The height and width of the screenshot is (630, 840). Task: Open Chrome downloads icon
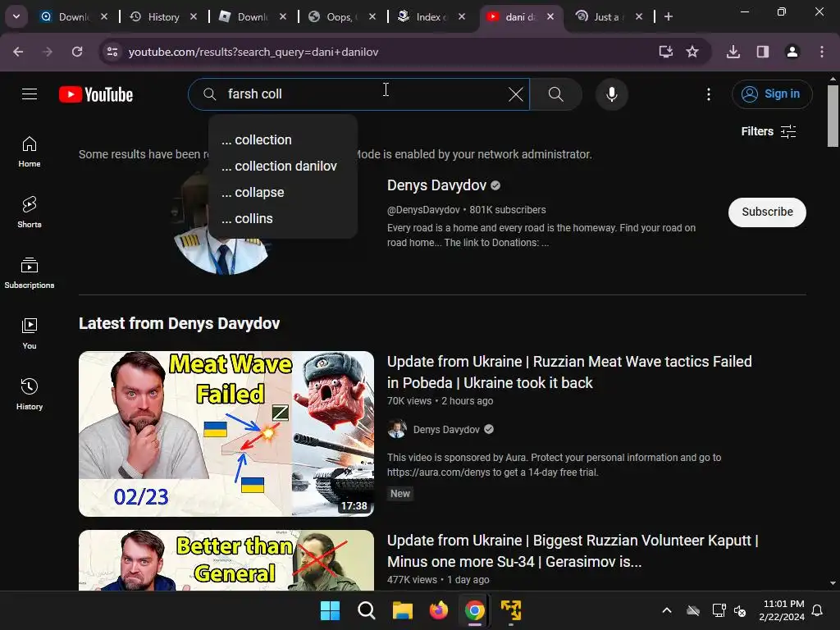733,52
